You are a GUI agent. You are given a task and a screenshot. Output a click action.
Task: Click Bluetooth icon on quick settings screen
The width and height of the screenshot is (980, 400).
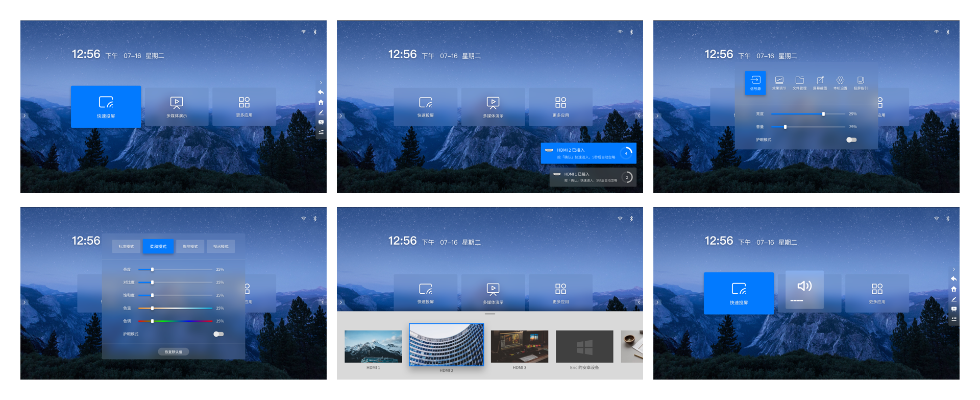(x=948, y=32)
